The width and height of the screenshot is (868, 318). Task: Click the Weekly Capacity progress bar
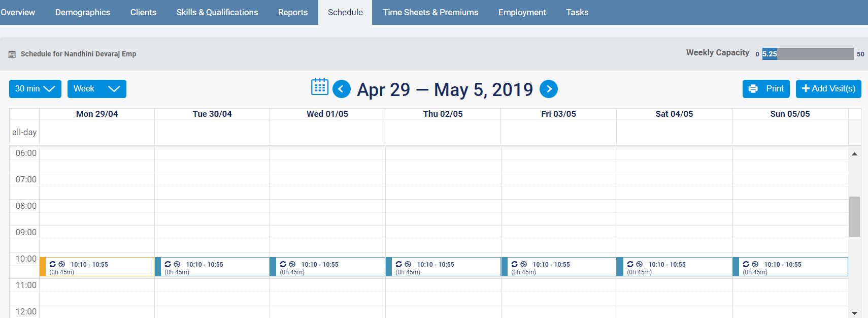click(x=808, y=54)
